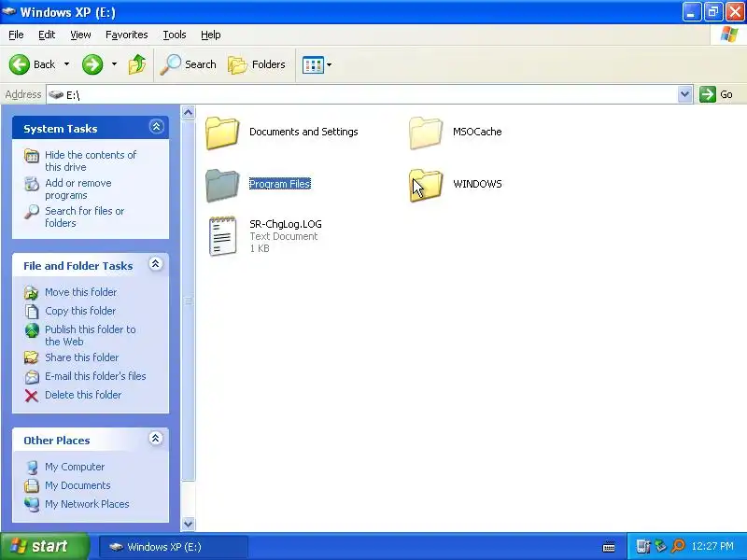The height and width of the screenshot is (560, 747).
Task: Open the Help menu
Action: (x=211, y=35)
